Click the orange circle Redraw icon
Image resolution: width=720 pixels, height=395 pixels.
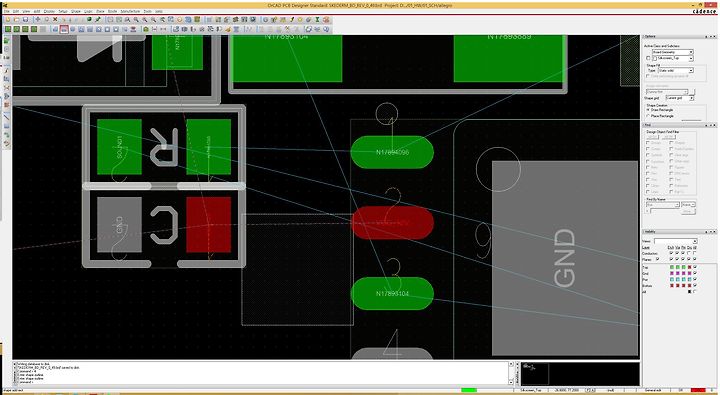(179, 19)
